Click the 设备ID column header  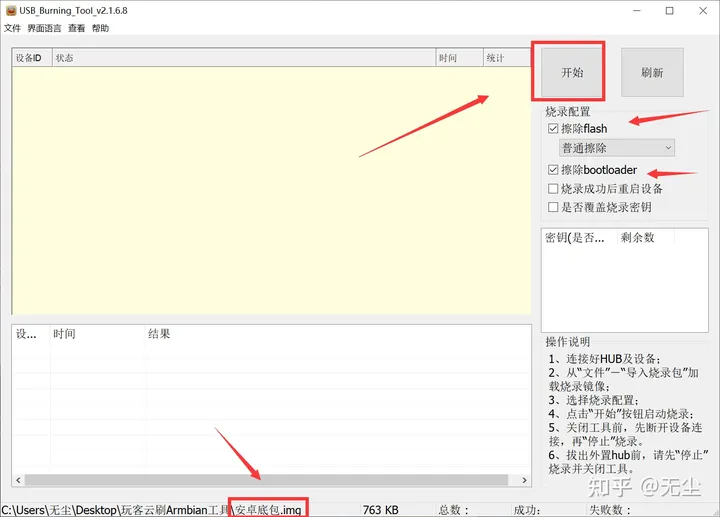(x=30, y=58)
